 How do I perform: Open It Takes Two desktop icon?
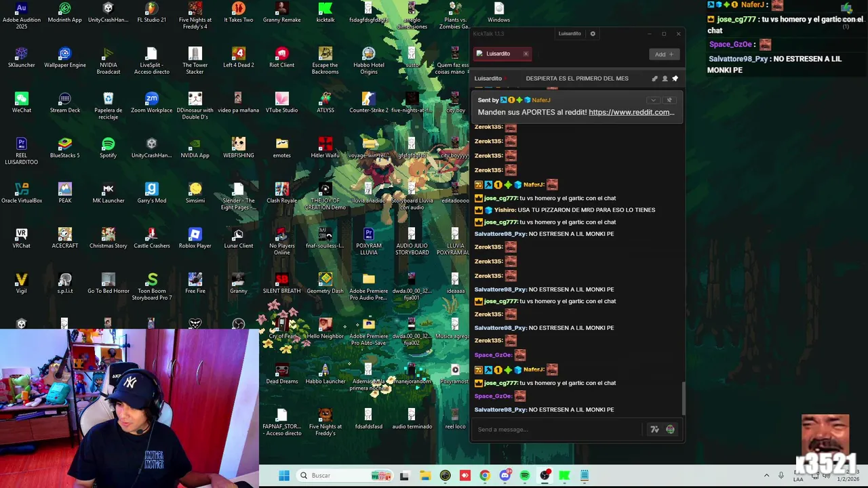click(238, 14)
